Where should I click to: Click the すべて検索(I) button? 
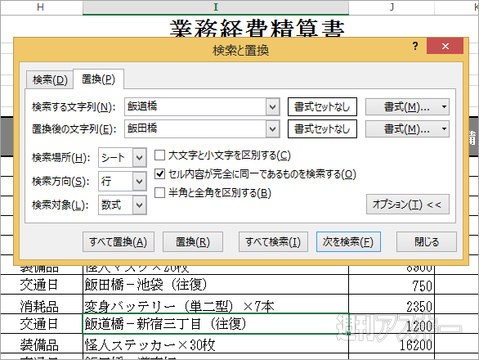click(x=273, y=242)
